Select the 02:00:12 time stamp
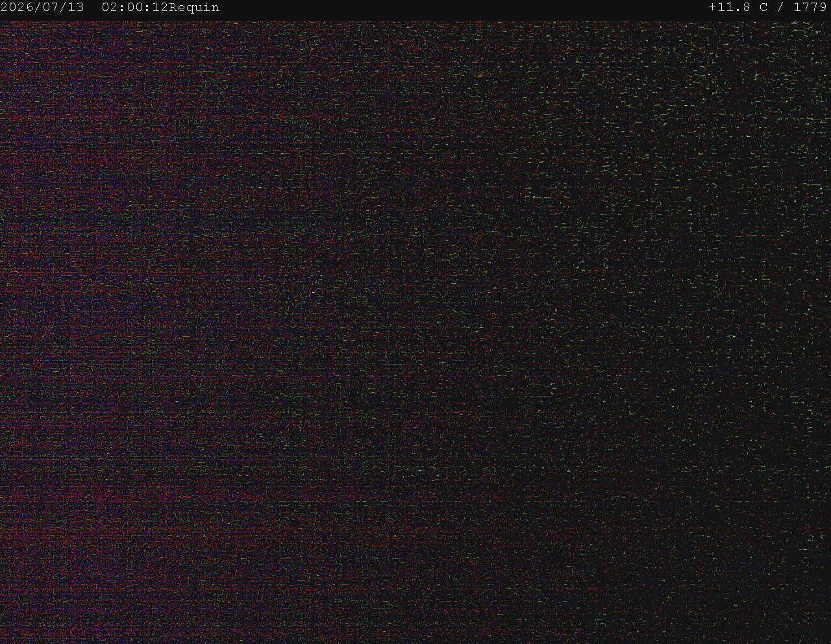 point(135,8)
